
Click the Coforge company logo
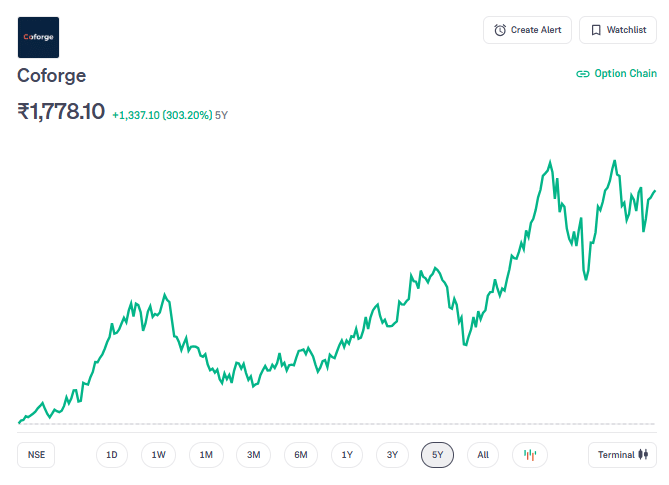click(x=38, y=37)
